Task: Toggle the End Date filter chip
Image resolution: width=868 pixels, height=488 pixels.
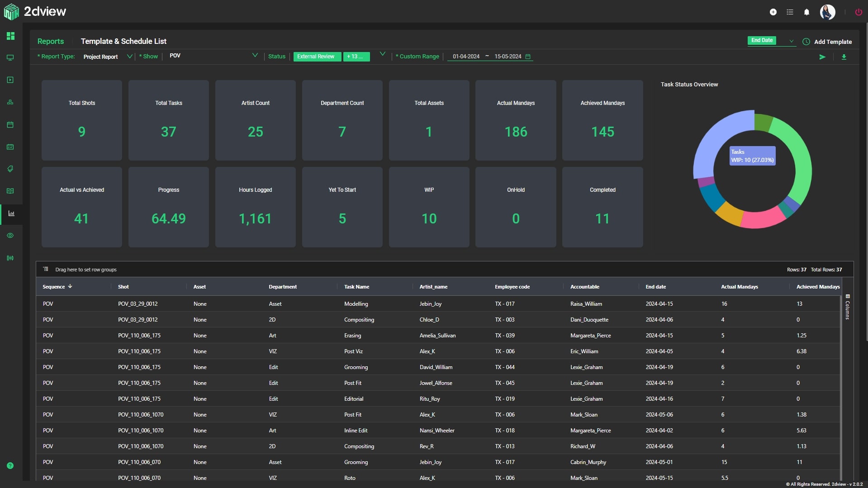Action: pyautogui.click(x=763, y=40)
